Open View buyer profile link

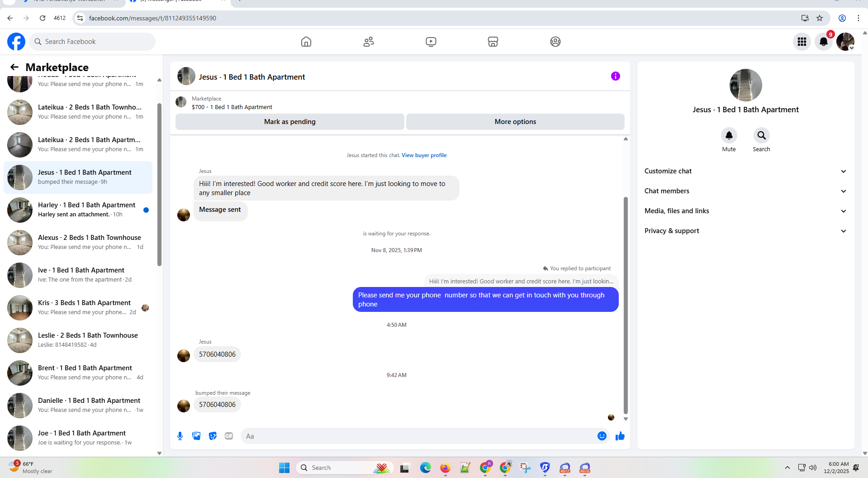point(424,155)
